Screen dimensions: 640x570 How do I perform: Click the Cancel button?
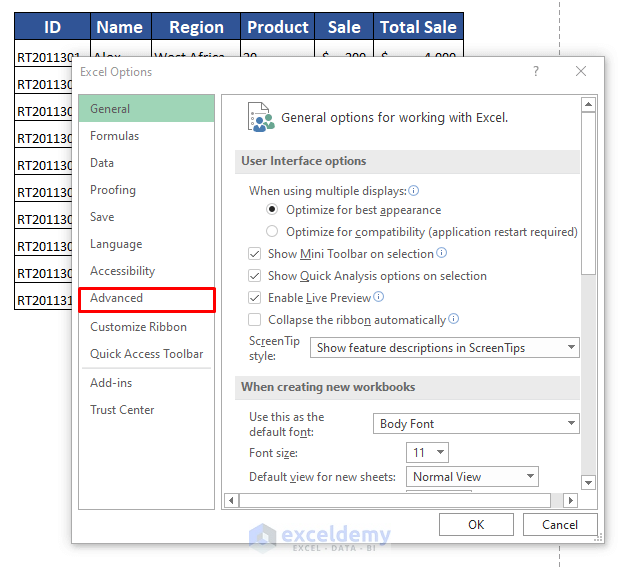pos(560,524)
